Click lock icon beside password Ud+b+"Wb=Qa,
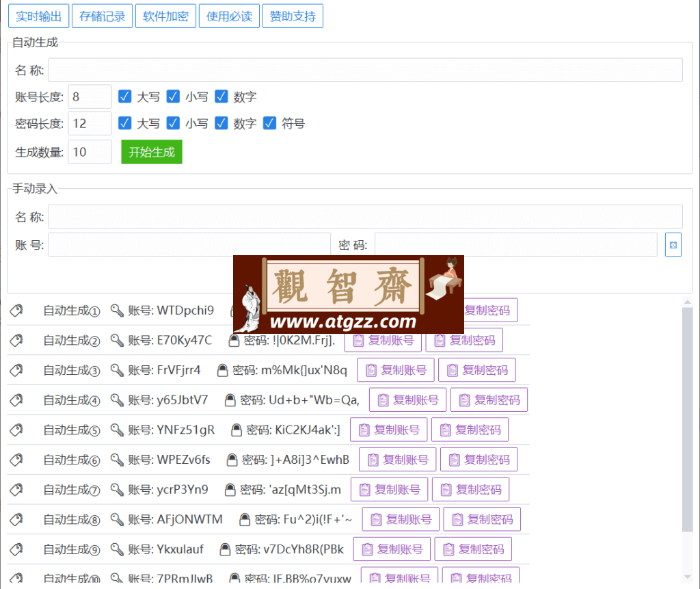Screen dimensions: 700x589 [230, 400]
